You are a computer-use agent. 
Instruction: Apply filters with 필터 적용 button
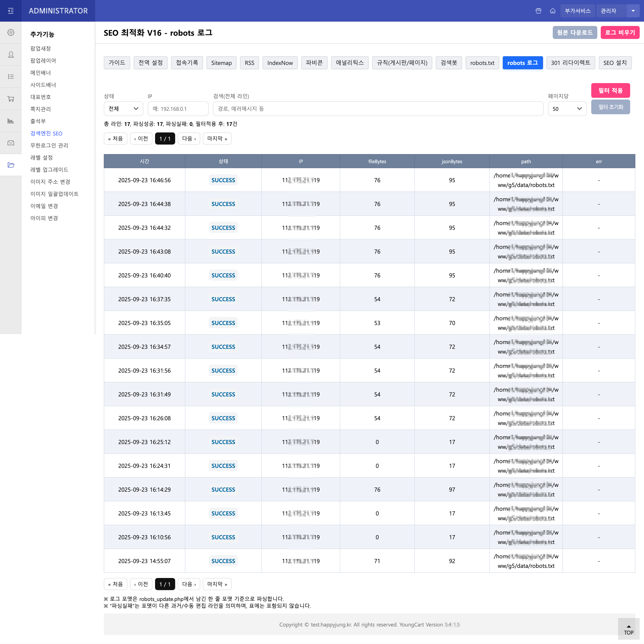point(610,90)
